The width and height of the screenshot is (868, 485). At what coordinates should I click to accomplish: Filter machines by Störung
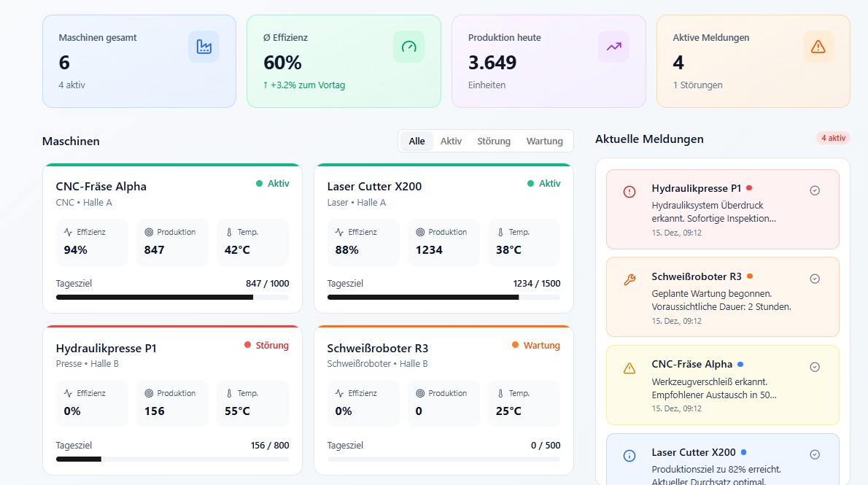494,141
